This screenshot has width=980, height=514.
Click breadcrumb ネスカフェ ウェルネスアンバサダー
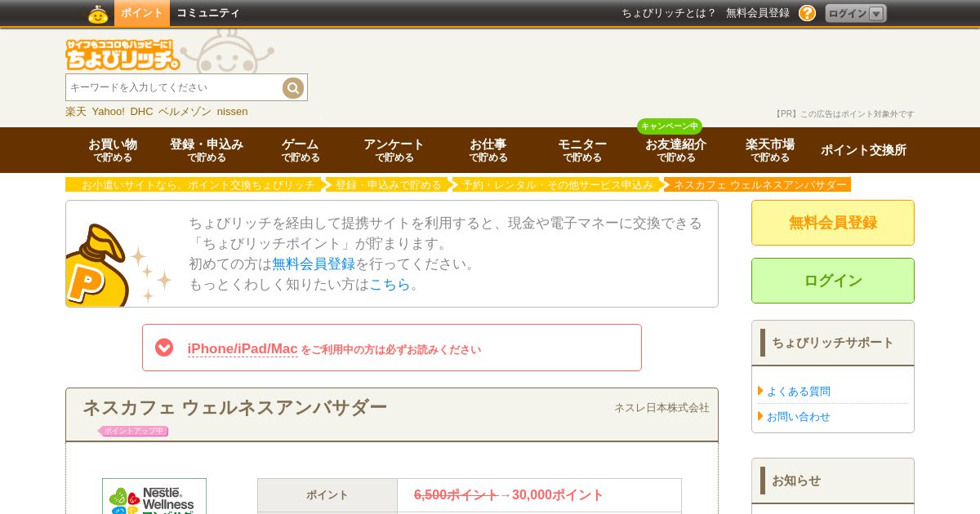760,185
